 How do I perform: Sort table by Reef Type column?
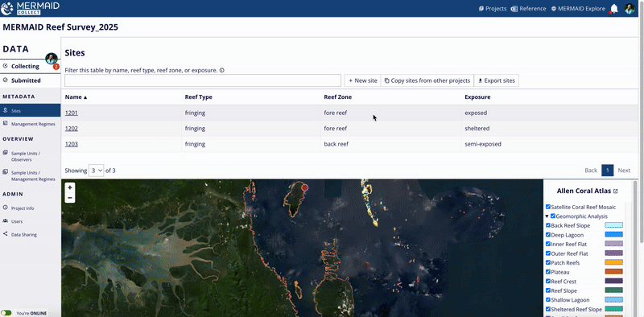coord(198,97)
